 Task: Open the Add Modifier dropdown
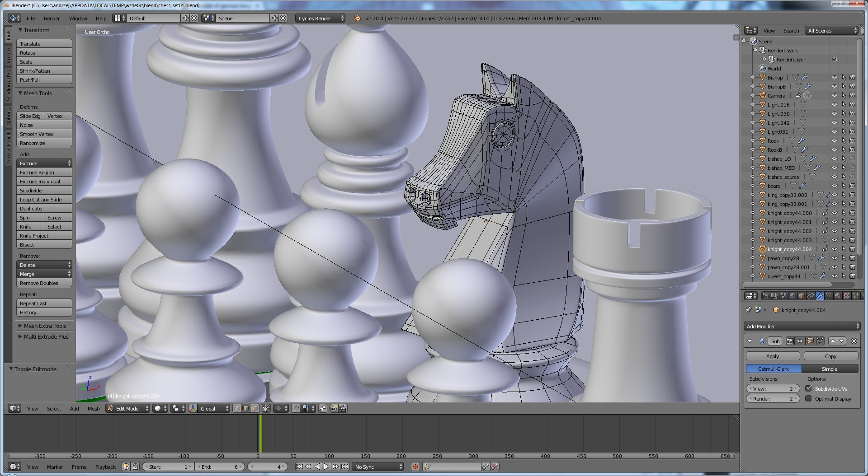click(x=802, y=326)
